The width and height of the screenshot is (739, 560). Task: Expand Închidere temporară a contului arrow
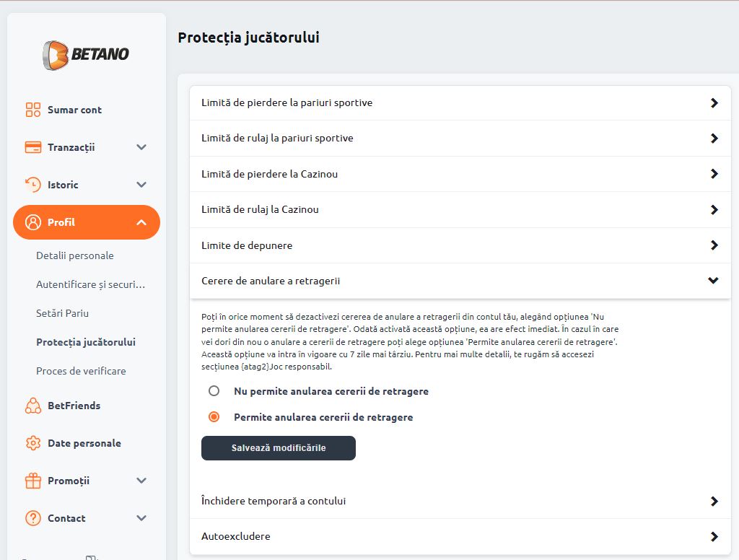(714, 501)
